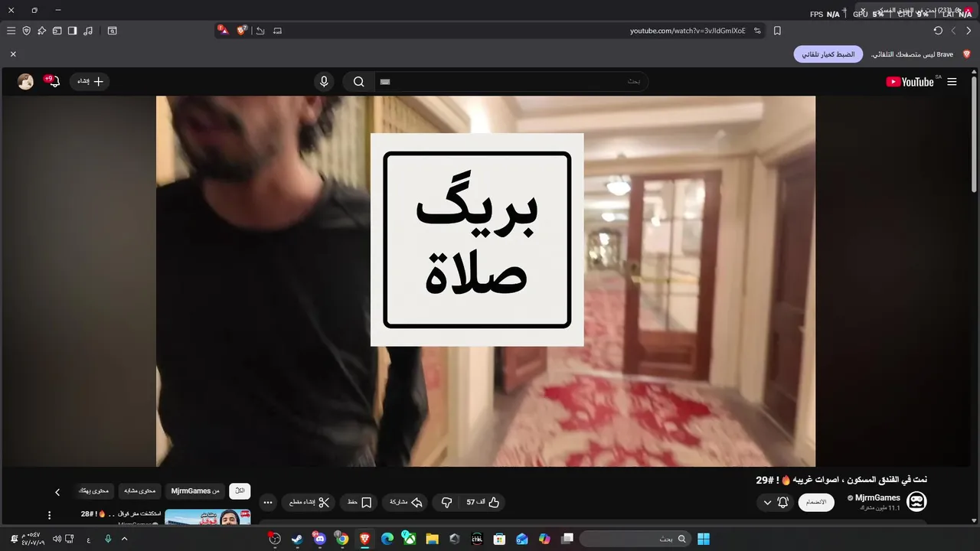Open the Brave main menu hamburger icon
The height and width of the screenshot is (551, 980).
[11, 31]
